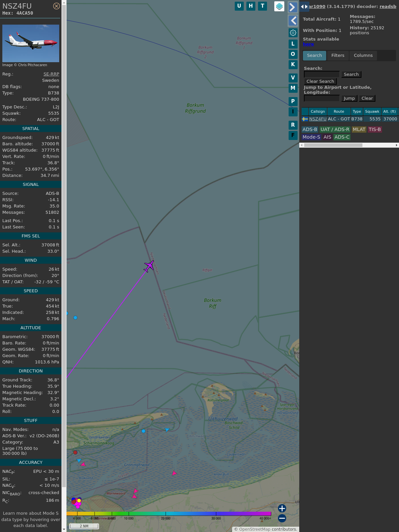Close the NSZ4FU aircraft info panel
This screenshot has height=532, width=399.
point(57,6)
